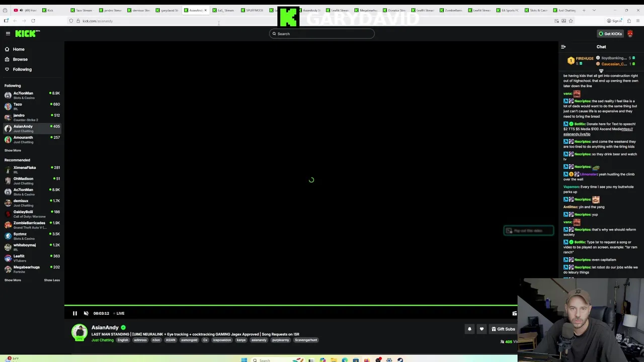Click the player progress bar
The image size is (644, 362).
point(291,305)
